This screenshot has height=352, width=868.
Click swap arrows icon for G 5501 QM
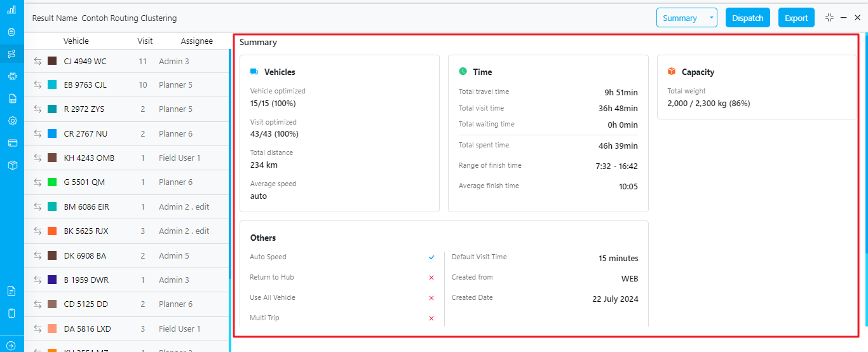[x=38, y=182]
